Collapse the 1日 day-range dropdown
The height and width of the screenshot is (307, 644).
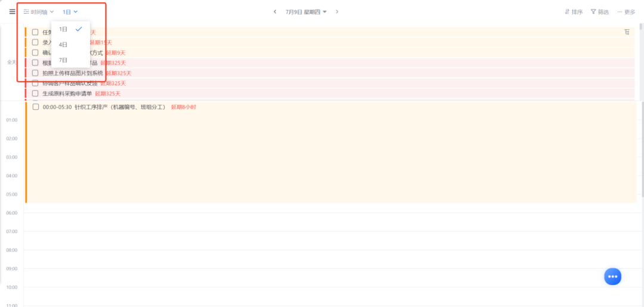click(x=70, y=12)
